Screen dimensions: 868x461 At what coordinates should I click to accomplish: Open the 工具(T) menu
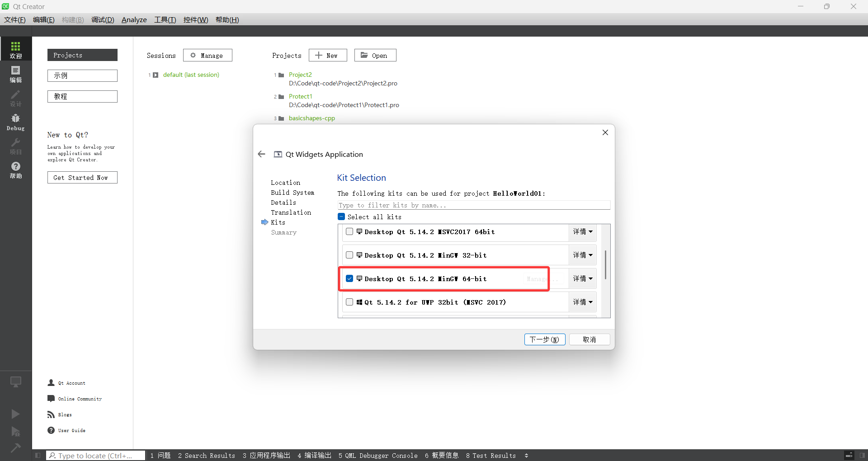pos(165,20)
